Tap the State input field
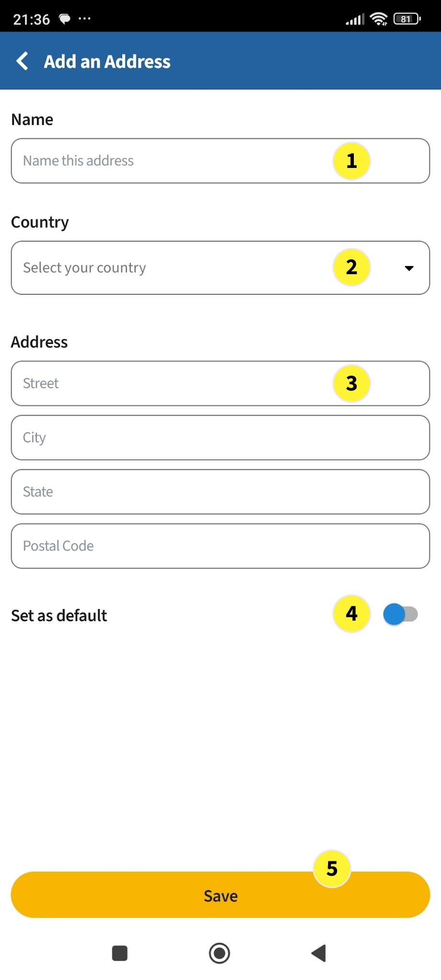This screenshot has width=441, height=980. [x=220, y=491]
